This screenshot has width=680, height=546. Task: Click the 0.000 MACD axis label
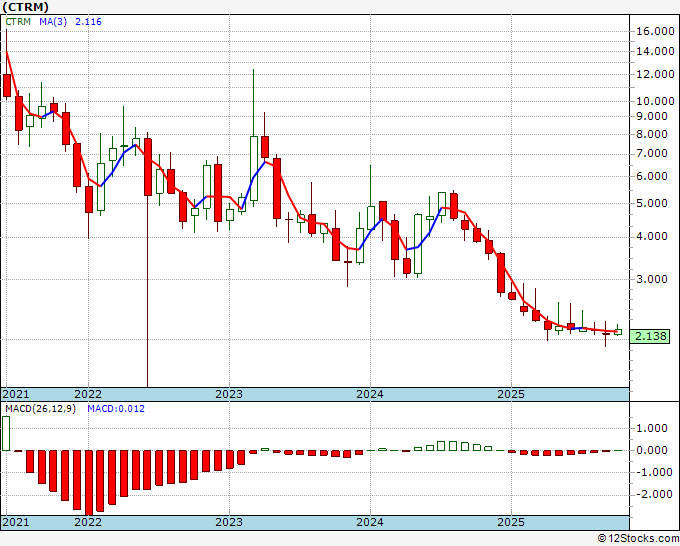click(x=651, y=450)
